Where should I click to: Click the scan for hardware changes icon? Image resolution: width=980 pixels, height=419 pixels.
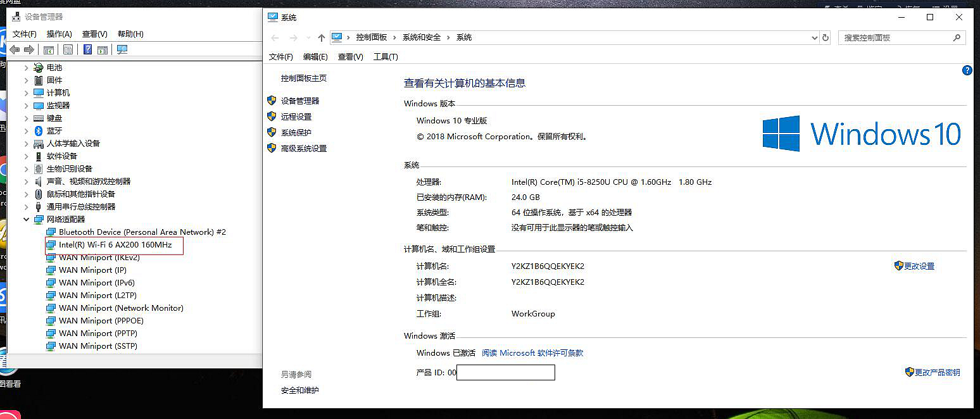coord(122,49)
